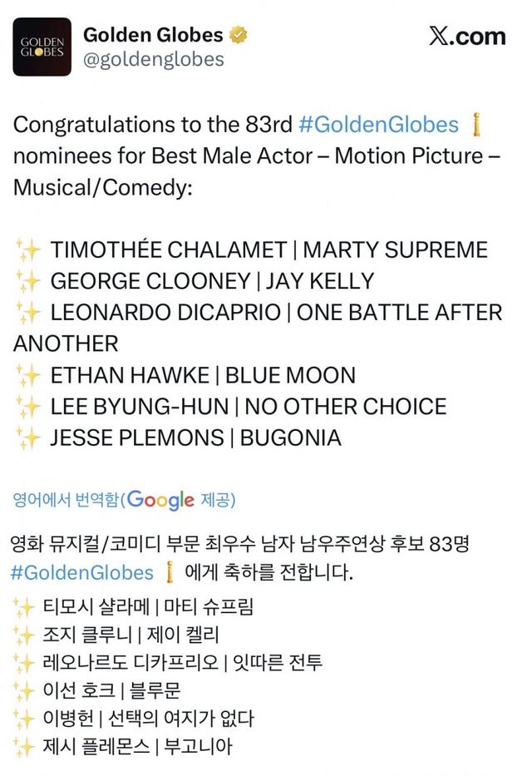Click the sparkle emoji beside GEORGE CLOONEY
The height and width of the screenshot is (776, 532).
coord(27,281)
